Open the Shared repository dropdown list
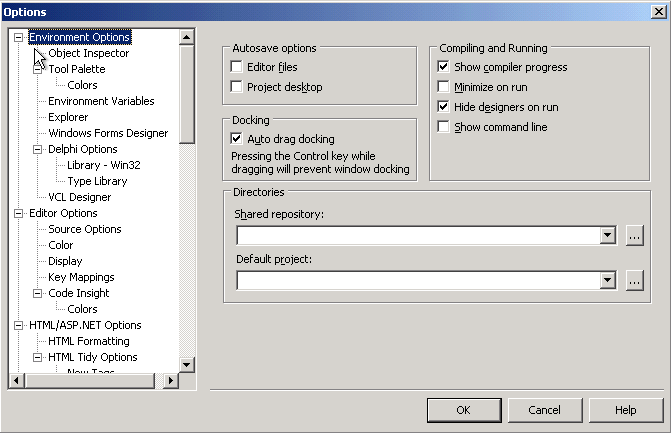Image resolution: width=671 pixels, height=433 pixels. (606, 236)
